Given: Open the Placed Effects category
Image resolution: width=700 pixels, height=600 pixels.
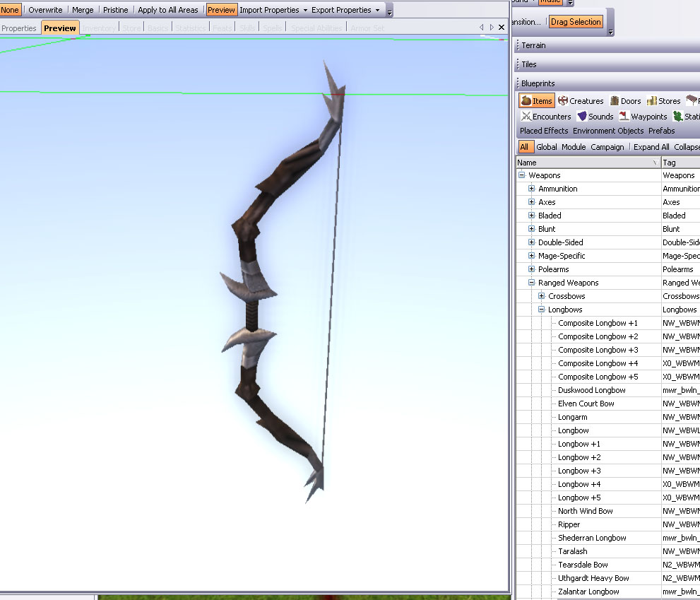Looking at the screenshot, I should tap(544, 131).
